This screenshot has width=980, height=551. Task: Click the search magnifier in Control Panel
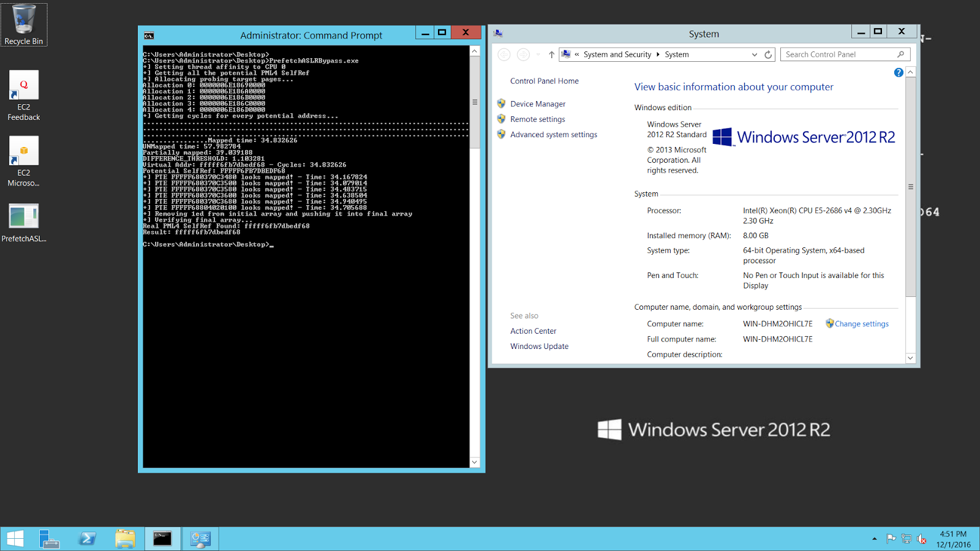[901, 54]
